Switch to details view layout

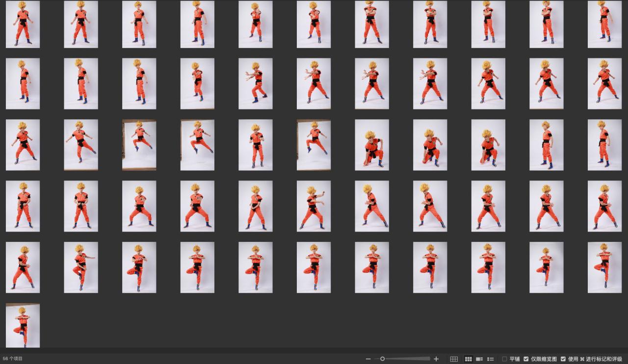(x=479, y=359)
